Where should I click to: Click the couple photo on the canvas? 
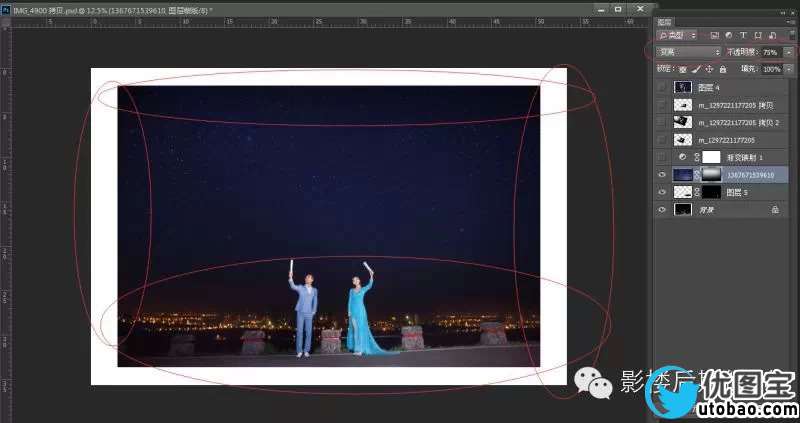coord(329,226)
